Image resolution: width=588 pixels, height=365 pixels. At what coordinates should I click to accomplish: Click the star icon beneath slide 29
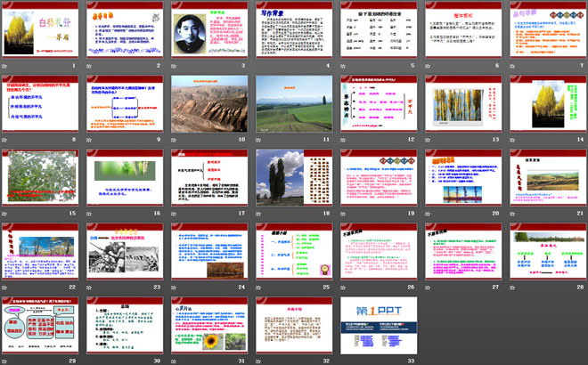pos(5,361)
